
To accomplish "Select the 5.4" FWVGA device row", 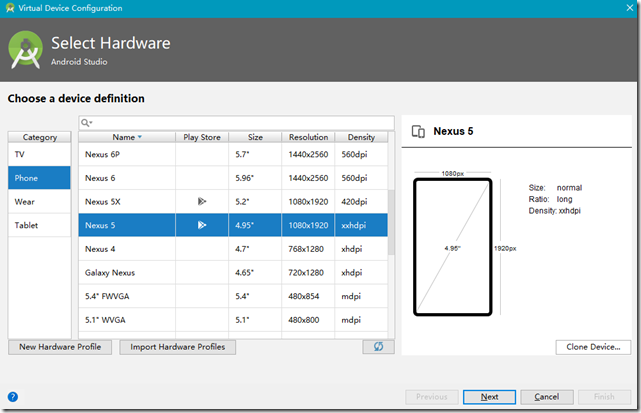I will pos(233,296).
